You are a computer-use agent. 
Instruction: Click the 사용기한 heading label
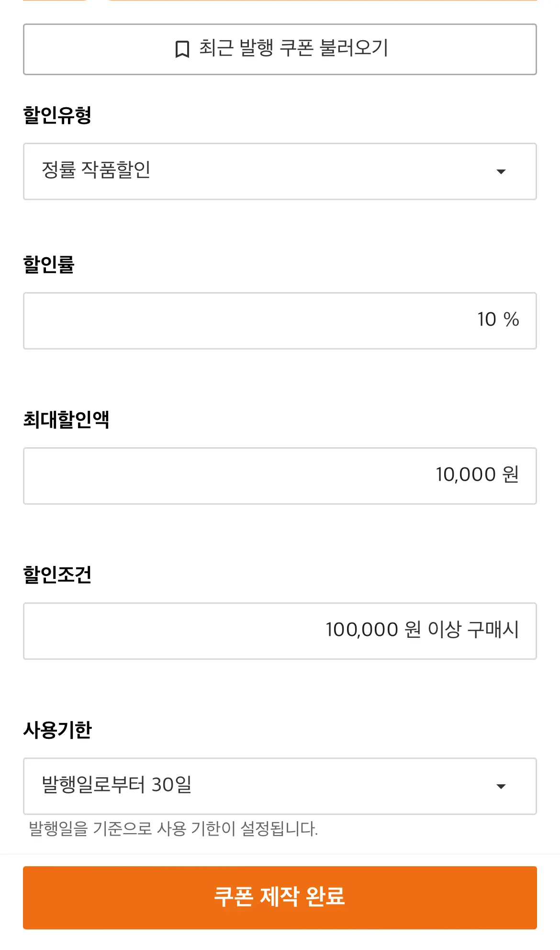pyautogui.click(x=57, y=730)
